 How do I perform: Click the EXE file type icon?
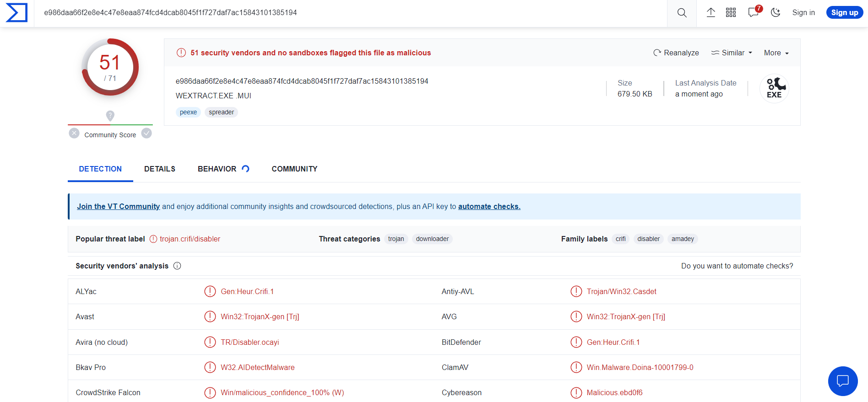pos(774,88)
